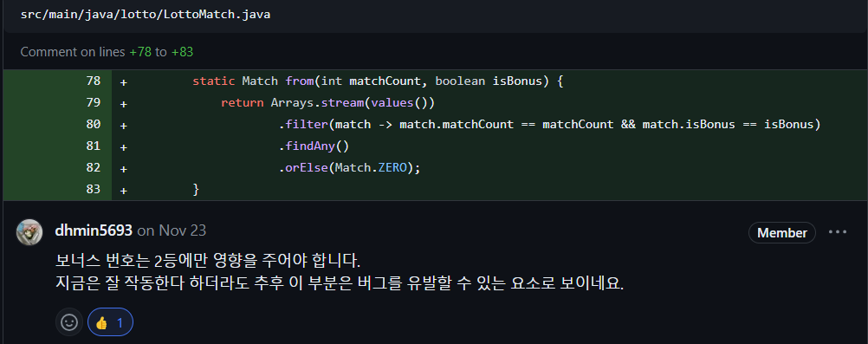This screenshot has height=344, width=868.
Task: Click the Member badge on the comment
Action: 781,233
